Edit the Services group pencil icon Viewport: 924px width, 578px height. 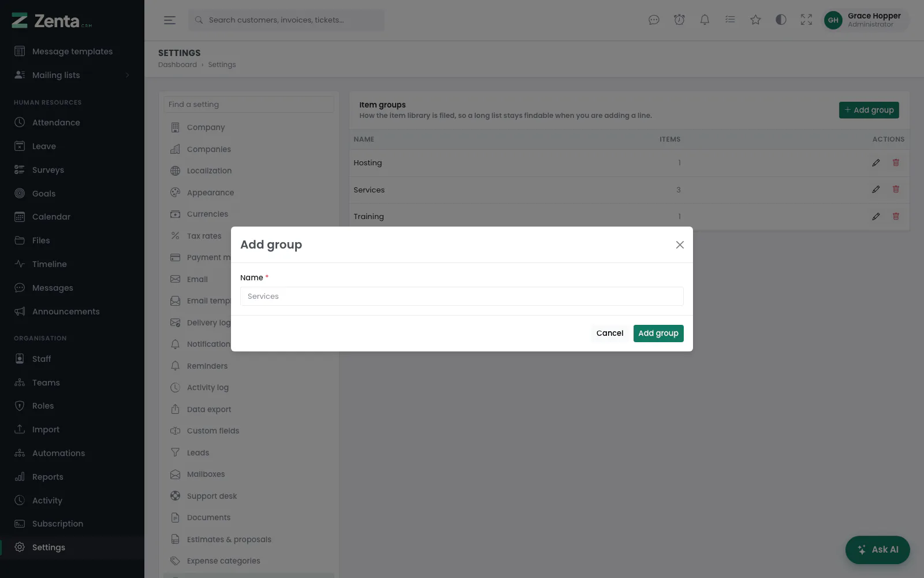point(876,190)
